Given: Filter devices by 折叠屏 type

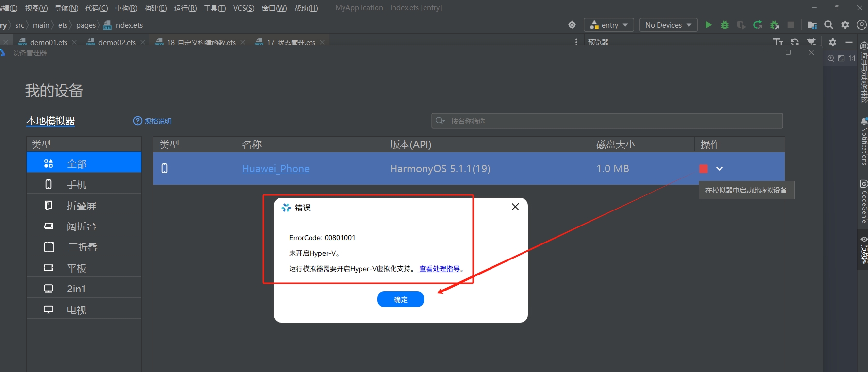Looking at the screenshot, I should tap(84, 205).
